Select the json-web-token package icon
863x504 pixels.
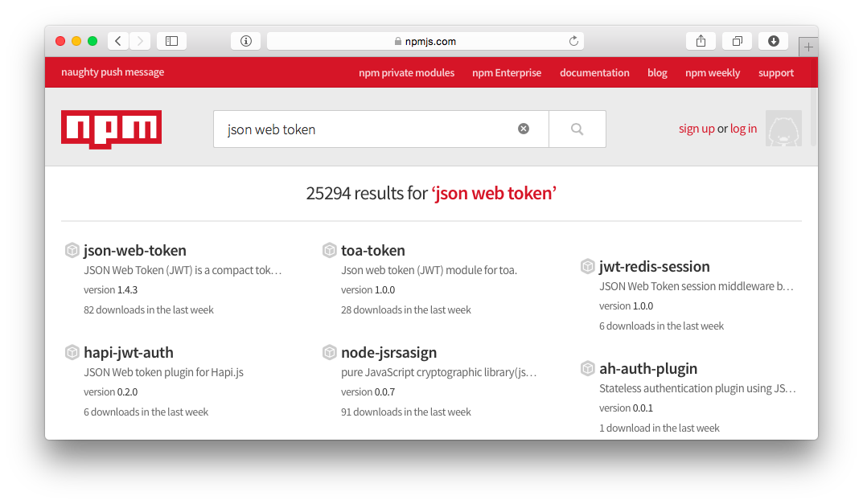pyautogui.click(x=72, y=250)
